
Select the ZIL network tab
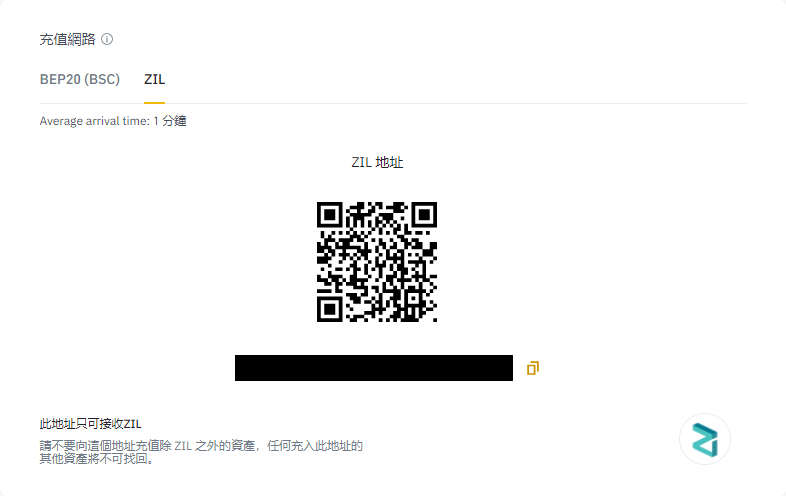154,79
